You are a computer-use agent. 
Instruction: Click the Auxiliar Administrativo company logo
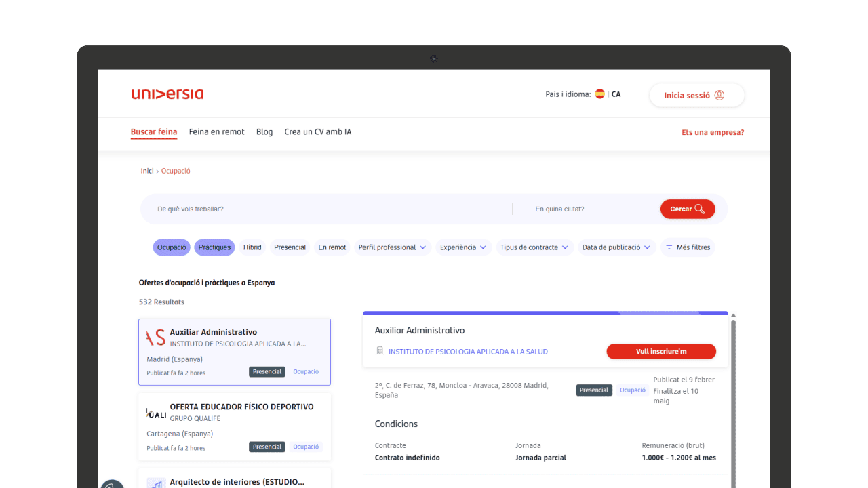[156, 338]
